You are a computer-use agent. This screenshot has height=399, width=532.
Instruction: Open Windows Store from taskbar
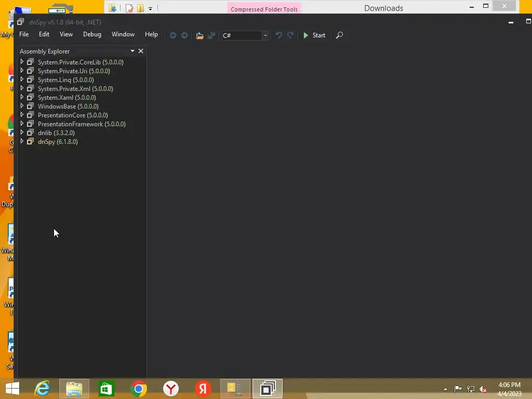(106, 389)
